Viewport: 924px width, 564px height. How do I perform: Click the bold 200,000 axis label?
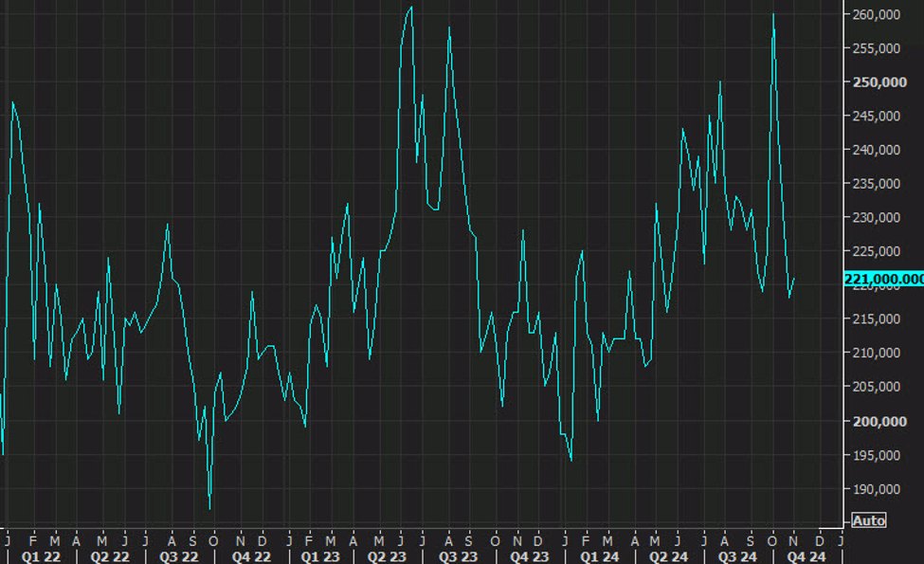[879, 421]
